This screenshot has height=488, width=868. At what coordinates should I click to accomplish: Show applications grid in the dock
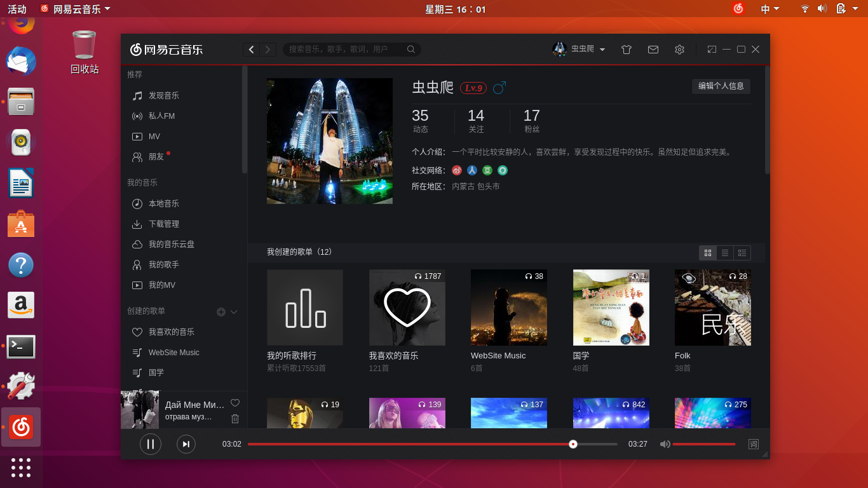click(21, 467)
